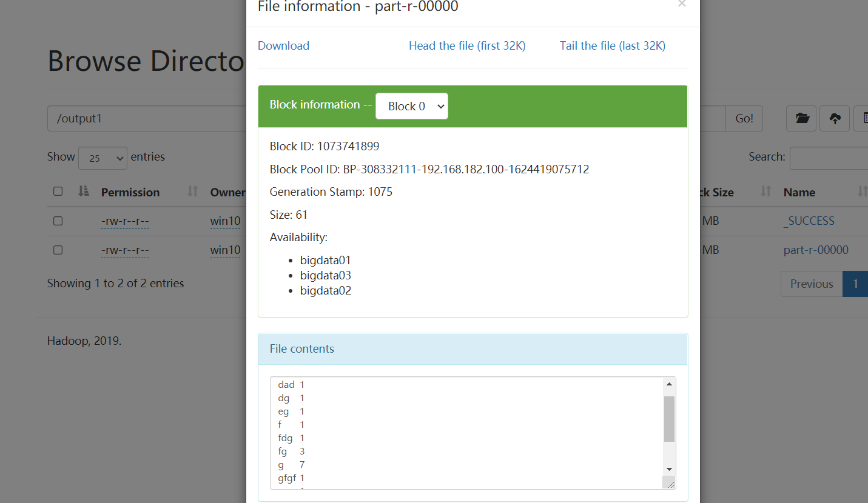868x503 pixels.
Task: Click the Owner column header
Action: (227, 192)
